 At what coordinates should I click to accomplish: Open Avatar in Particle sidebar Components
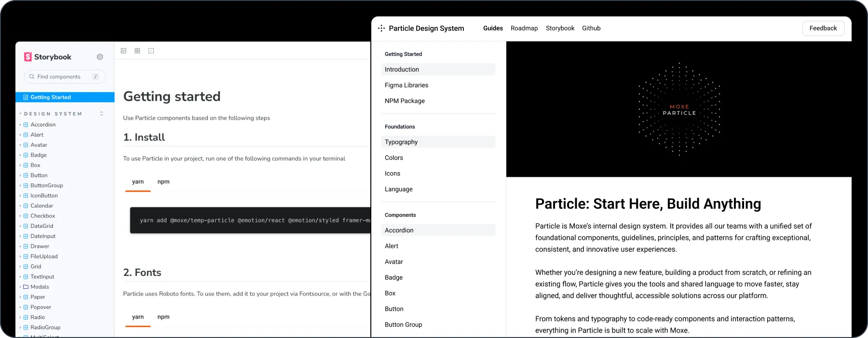pyautogui.click(x=438, y=262)
